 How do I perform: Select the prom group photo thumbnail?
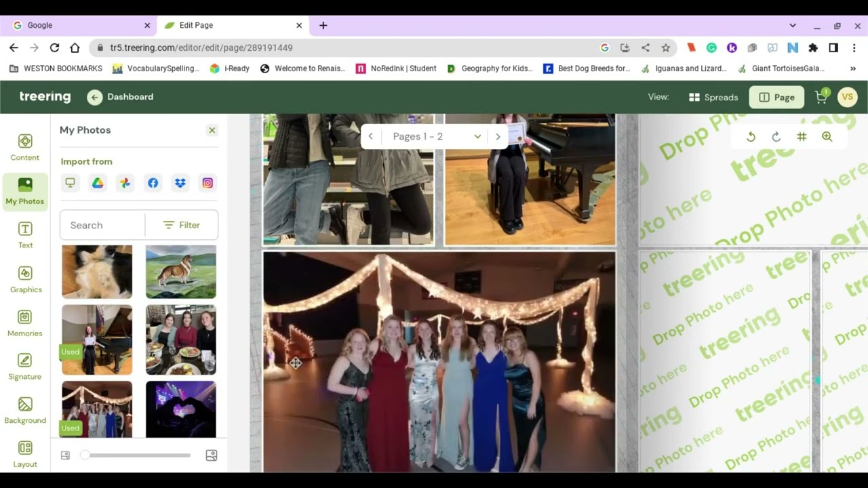[x=97, y=409]
